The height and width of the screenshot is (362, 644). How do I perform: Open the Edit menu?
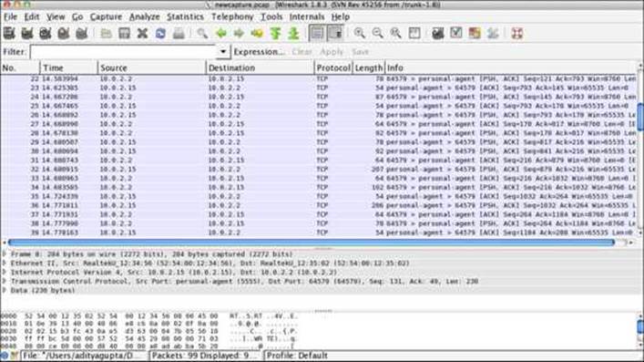(x=32, y=16)
